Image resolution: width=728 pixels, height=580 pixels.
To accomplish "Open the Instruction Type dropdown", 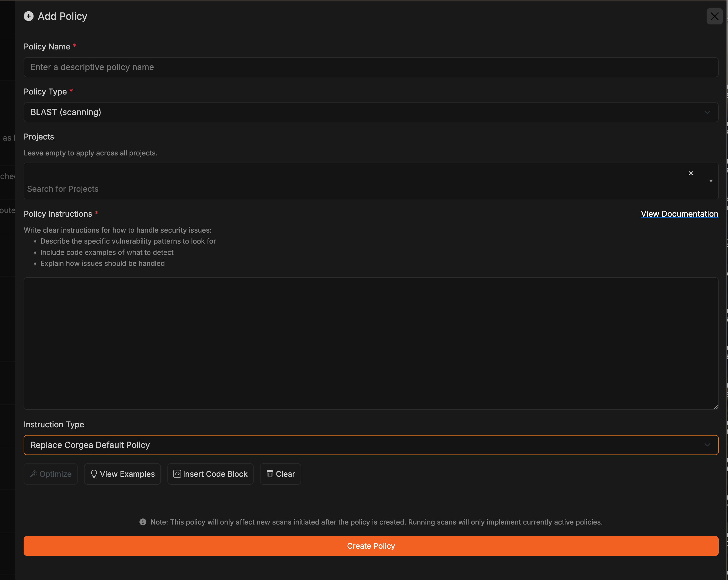I will coord(370,445).
